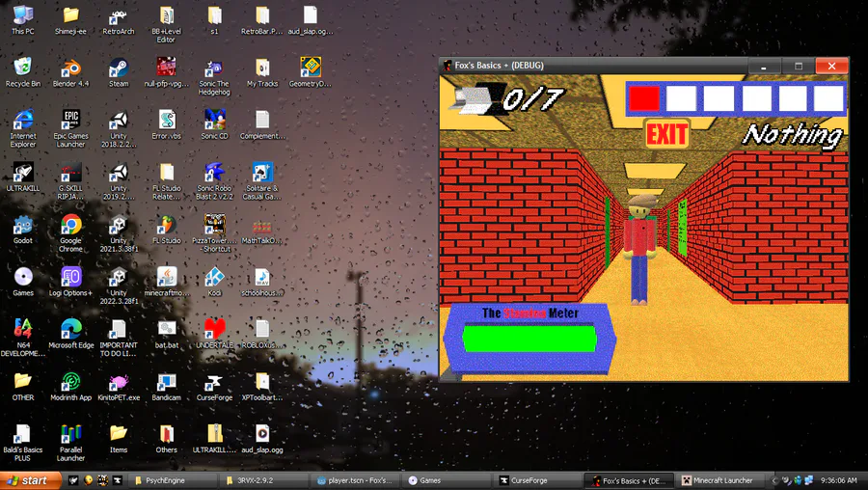
Task: Open the This PC desktop icon
Action: pyautogui.click(x=23, y=20)
